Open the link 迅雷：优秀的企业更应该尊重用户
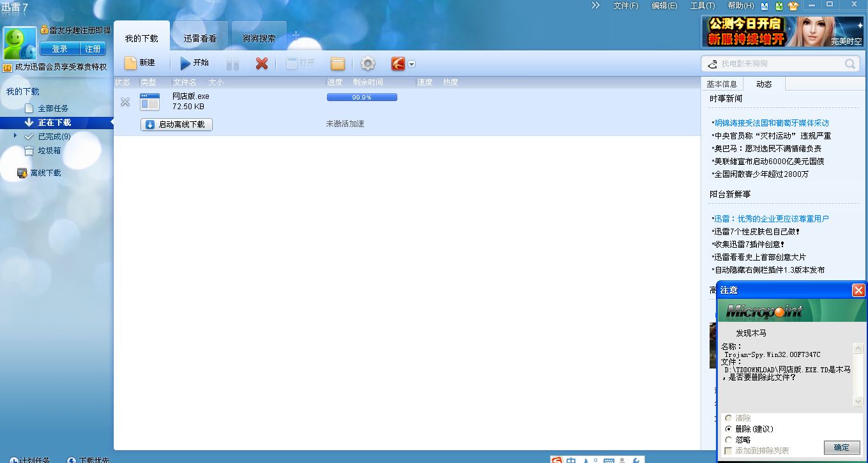868x463 pixels. (x=771, y=218)
